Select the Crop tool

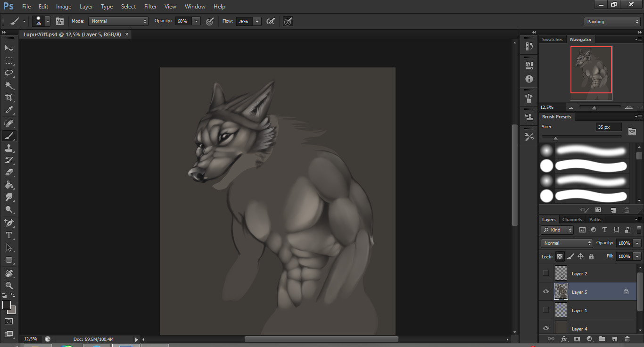[x=9, y=98]
